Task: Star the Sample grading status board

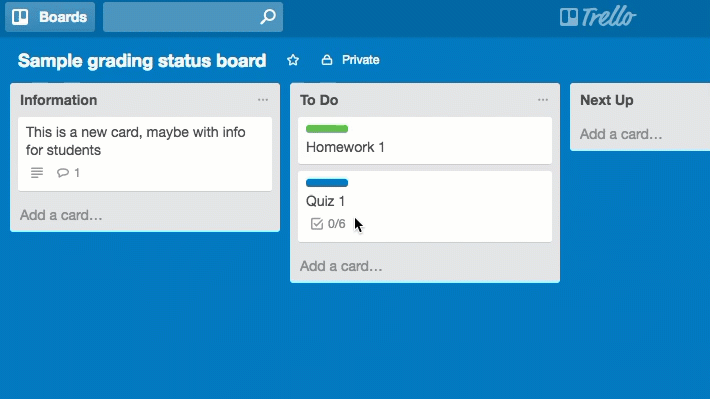Action: [293, 60]
